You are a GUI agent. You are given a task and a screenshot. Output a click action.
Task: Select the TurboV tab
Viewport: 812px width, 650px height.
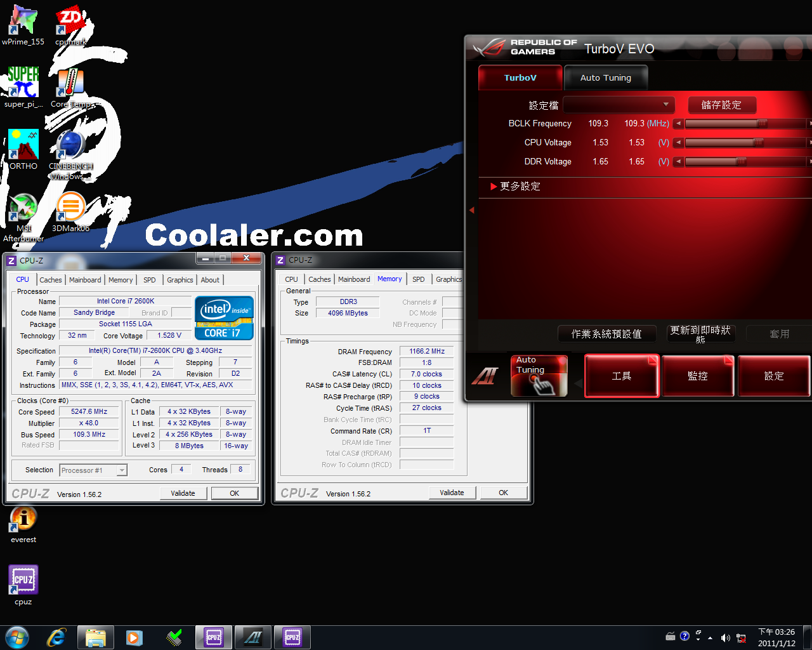520,77
